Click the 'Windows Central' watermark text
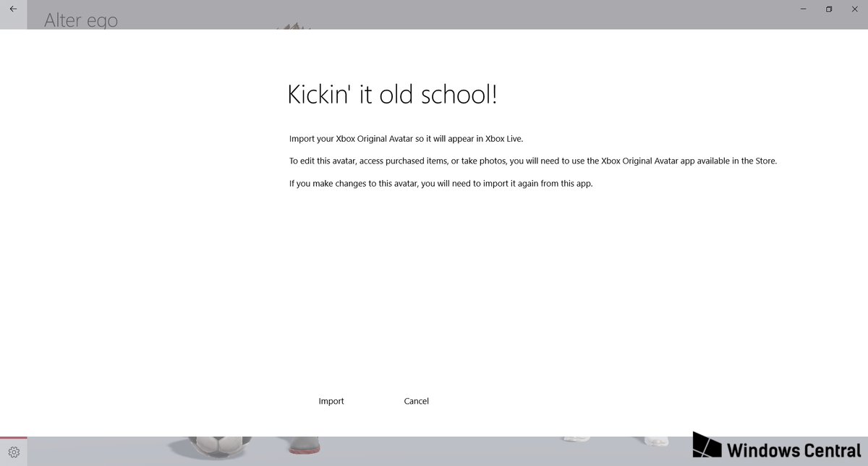 (793, 450)
